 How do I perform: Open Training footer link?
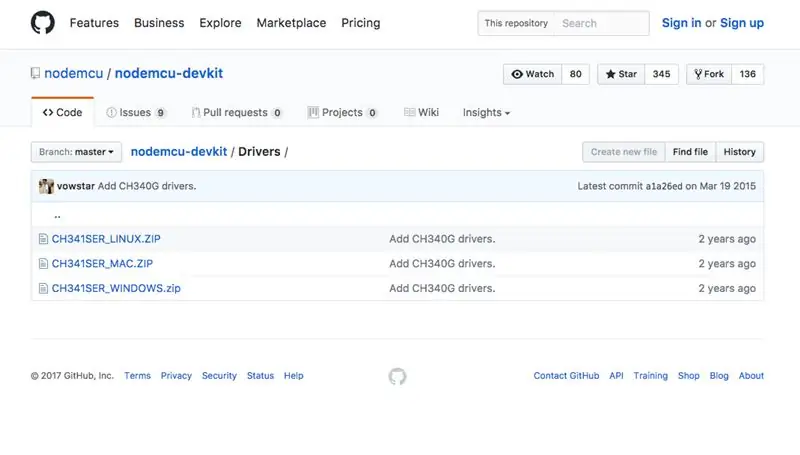pos(651,376)
